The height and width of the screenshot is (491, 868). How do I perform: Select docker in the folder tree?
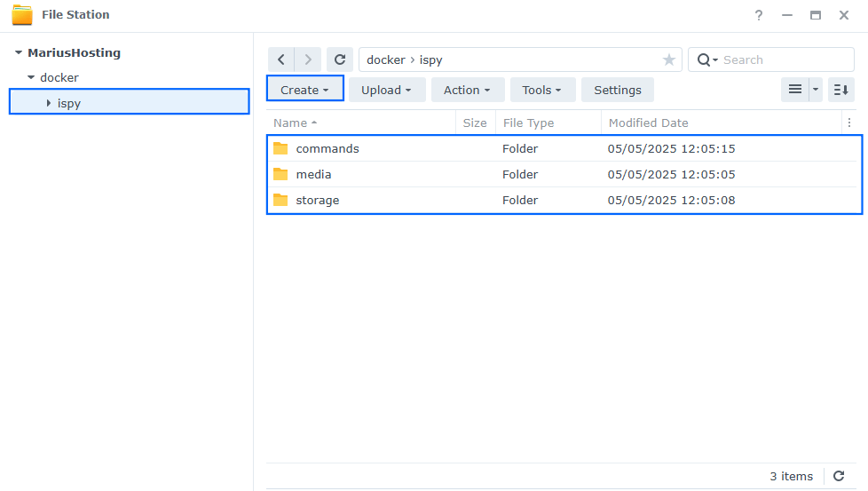pyautogui.click(x=59, y=77)
